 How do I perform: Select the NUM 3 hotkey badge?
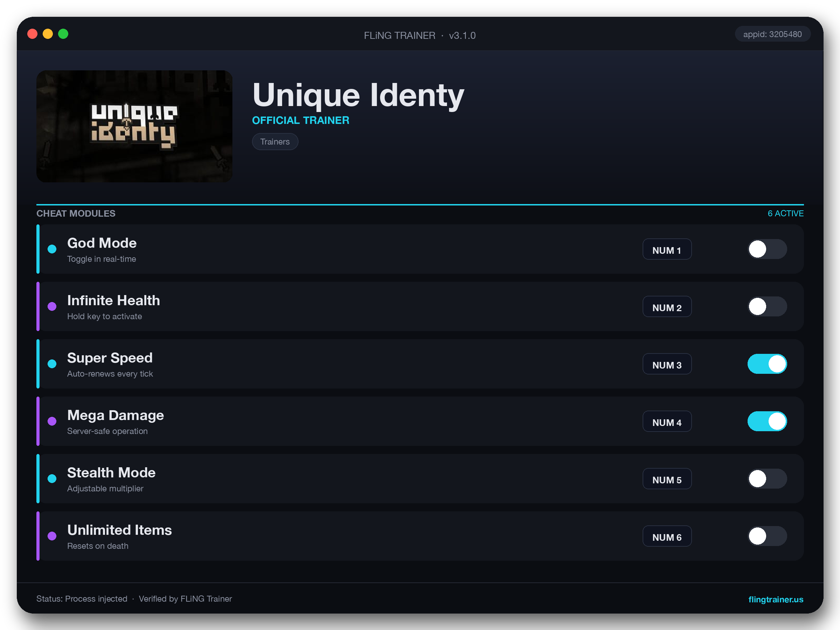click(667, 364)
